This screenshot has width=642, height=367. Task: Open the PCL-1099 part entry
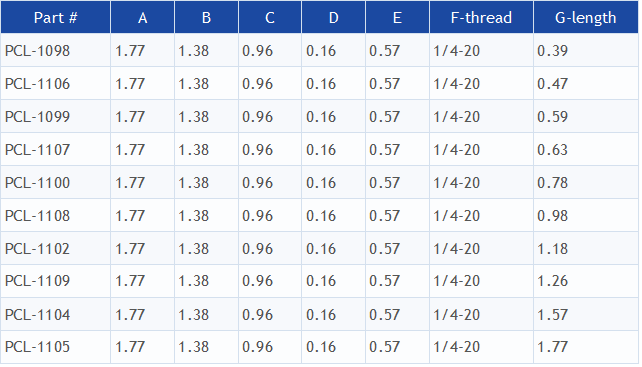click(37, 117)
